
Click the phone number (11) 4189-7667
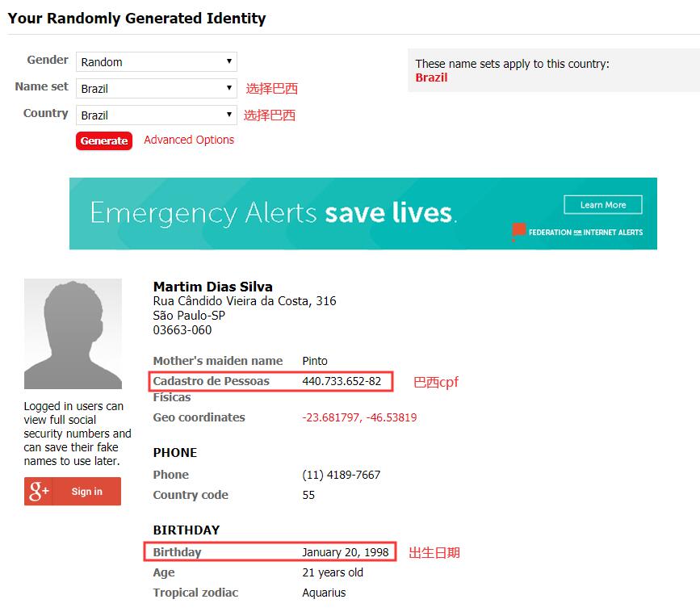(x=341, y=475)
